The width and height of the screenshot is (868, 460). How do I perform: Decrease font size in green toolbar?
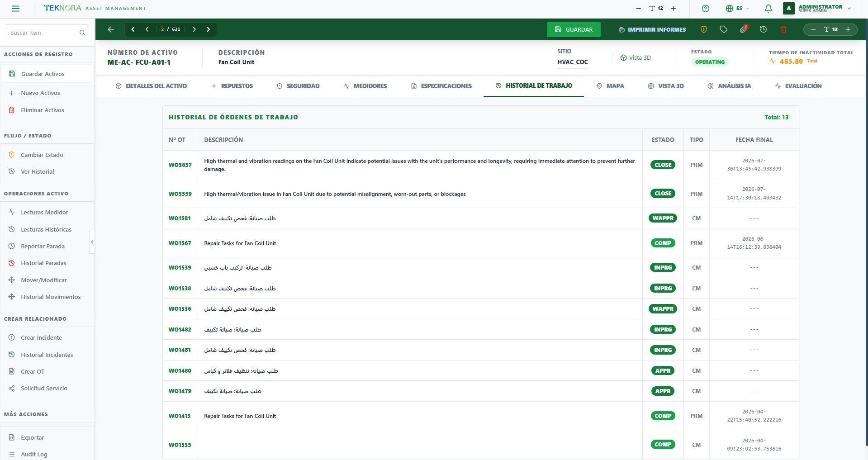pos(813,29)
